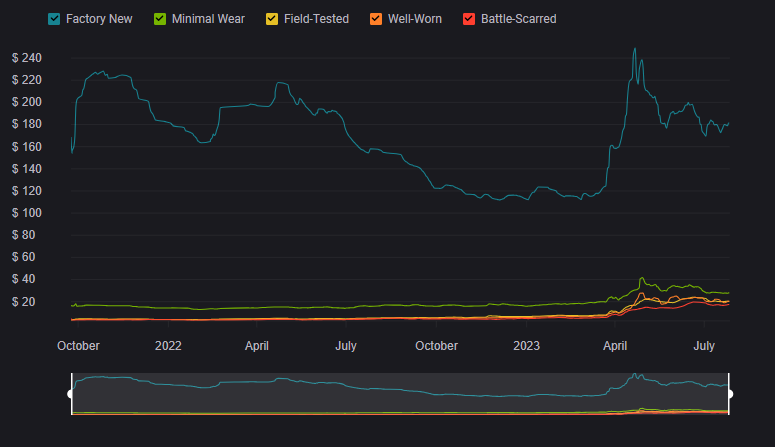Screen dimensions: 775x447
Task: Click the middle of the navigator preview strip
Action: pos(400,394)
